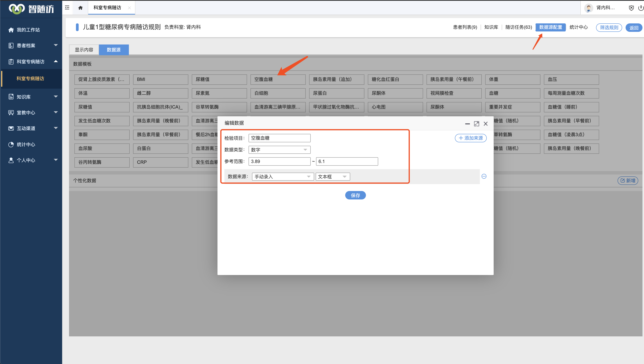Select the 重要并发症 data template
644x364 pixels.
(513, 107)
